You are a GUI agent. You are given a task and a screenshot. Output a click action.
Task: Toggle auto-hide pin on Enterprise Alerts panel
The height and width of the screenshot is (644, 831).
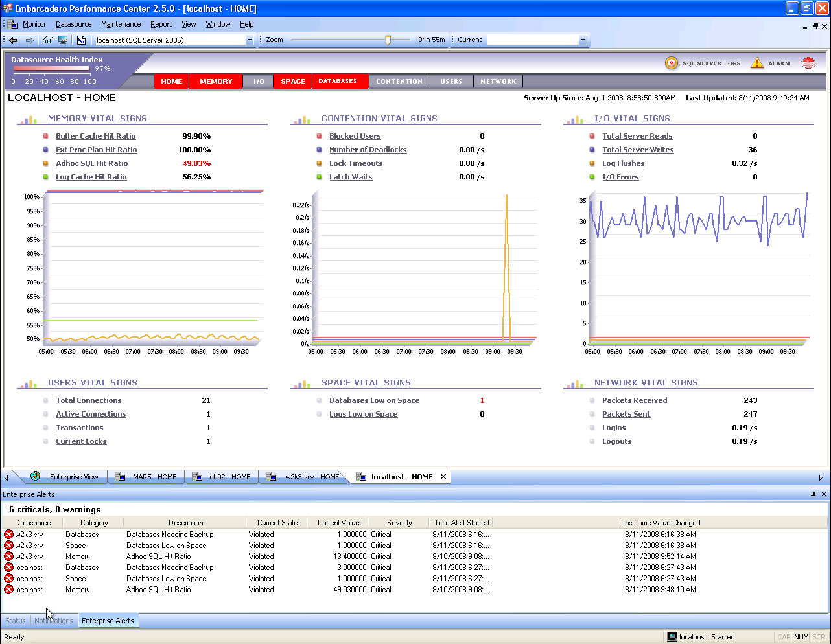coord(813,494)
